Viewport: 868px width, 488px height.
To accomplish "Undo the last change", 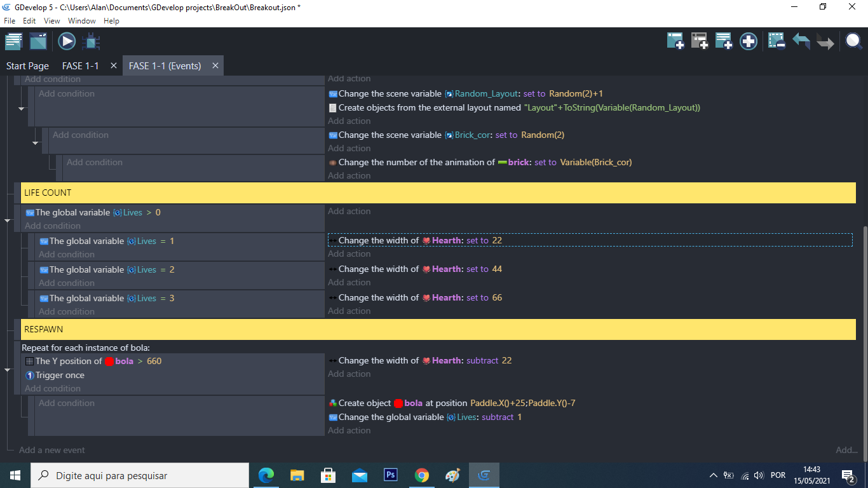I will [801, 41].
